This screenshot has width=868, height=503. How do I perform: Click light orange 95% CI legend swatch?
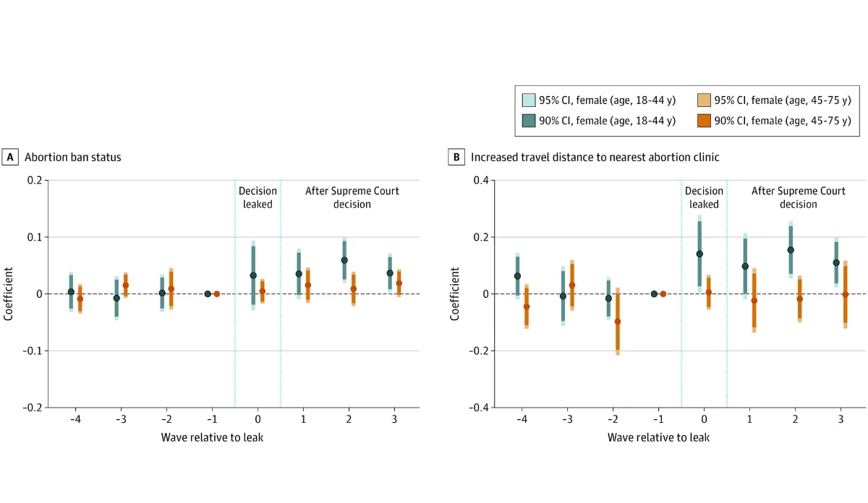click(704, 100)
